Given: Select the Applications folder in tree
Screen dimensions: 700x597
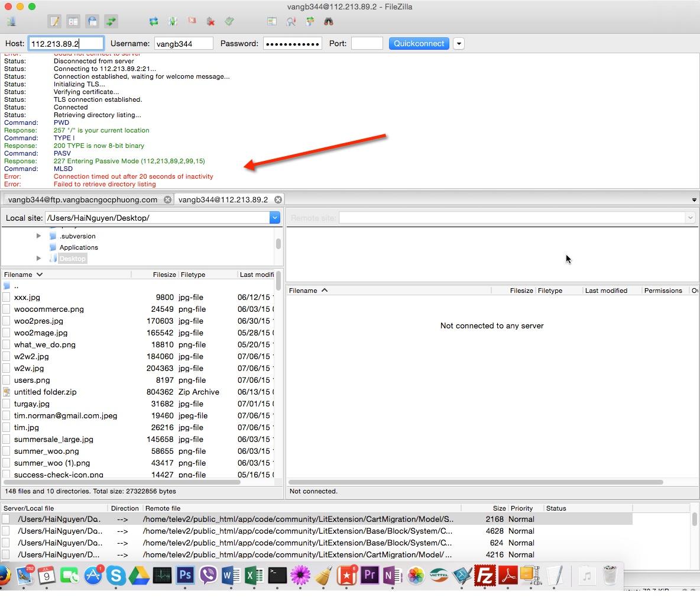Looking at the screenshot, I should pos(79,247).
